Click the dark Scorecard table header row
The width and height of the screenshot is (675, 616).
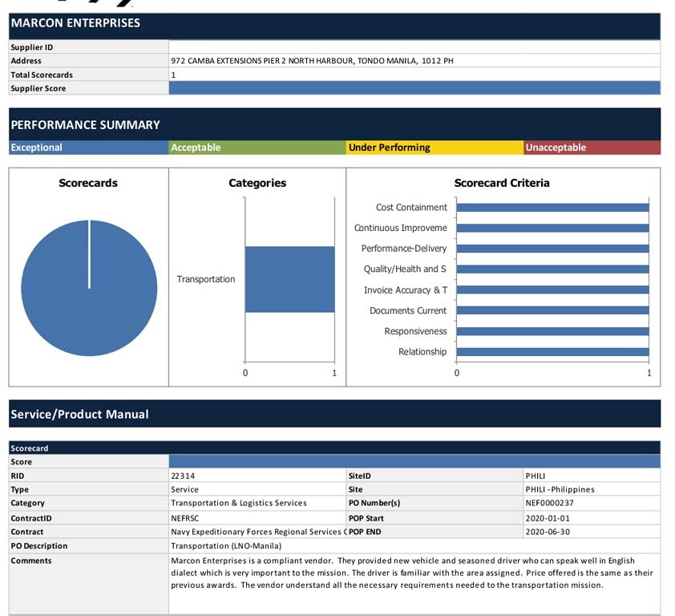click(334, 448)
